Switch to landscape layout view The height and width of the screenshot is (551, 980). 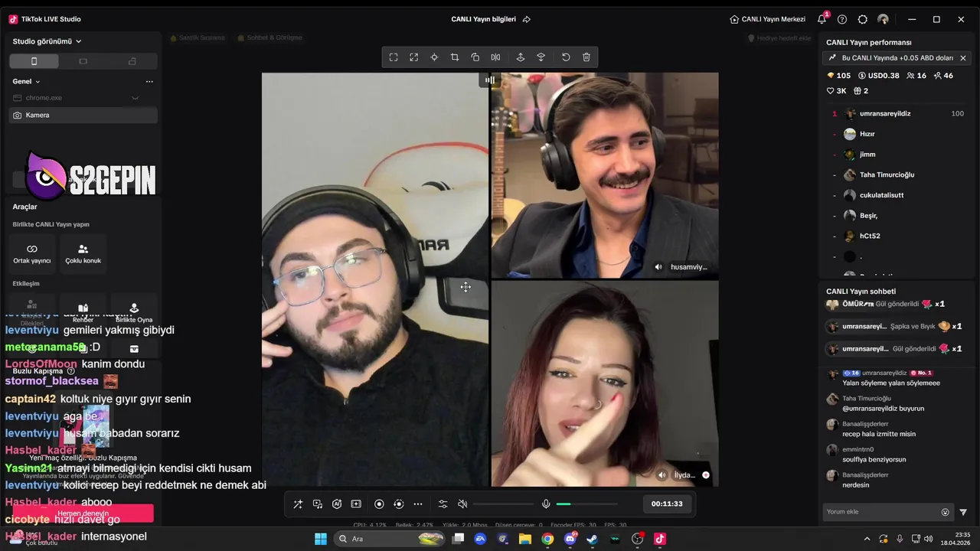(83, 61)
